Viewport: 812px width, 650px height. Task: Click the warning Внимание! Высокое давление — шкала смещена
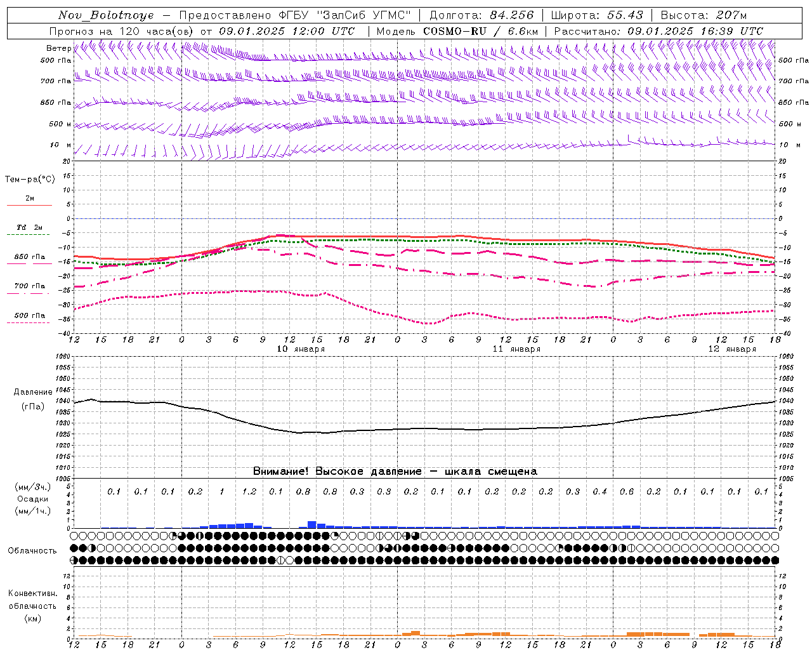395,471
